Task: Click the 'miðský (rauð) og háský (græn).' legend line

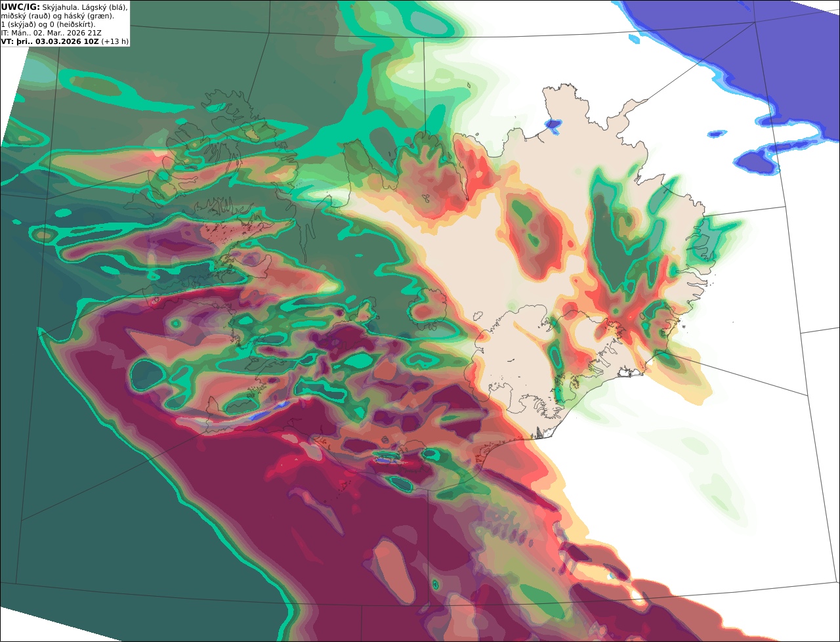Action: pyautogui.click(x=57, y=15)
